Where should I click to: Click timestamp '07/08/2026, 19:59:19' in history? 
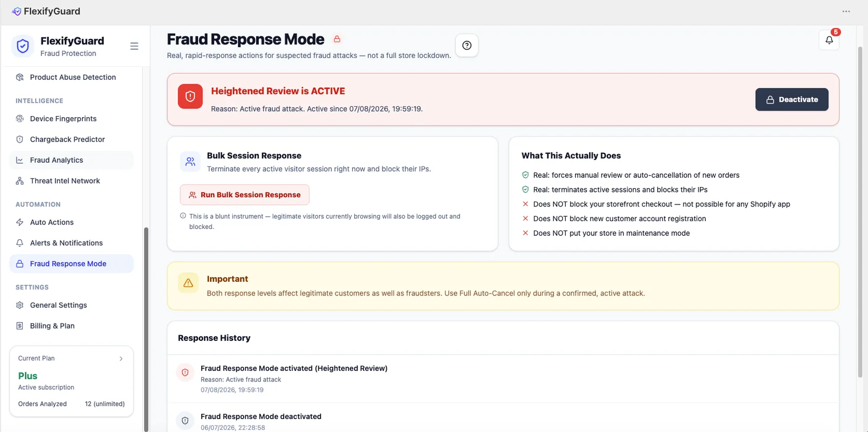(x=232, y=390)
